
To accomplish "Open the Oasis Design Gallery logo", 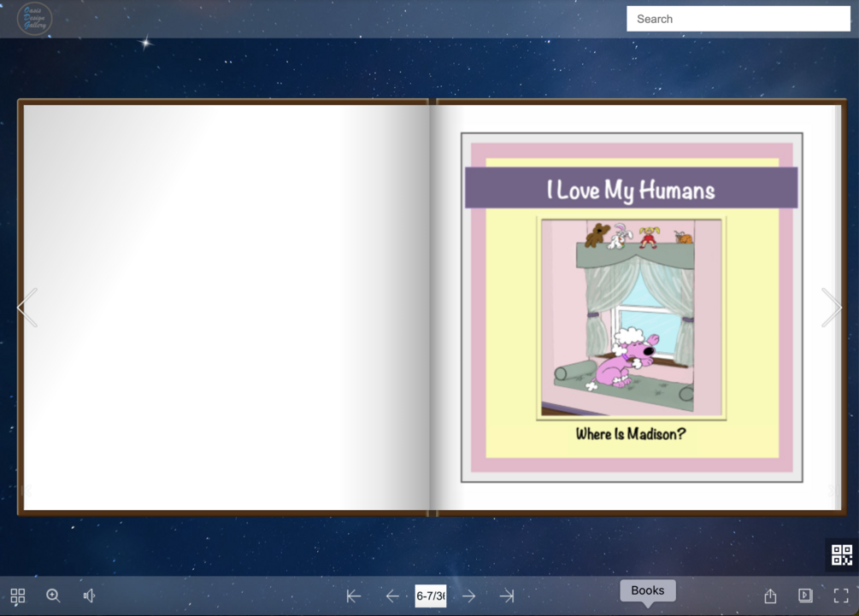I will pyautogui.click(x=34, y=19).
